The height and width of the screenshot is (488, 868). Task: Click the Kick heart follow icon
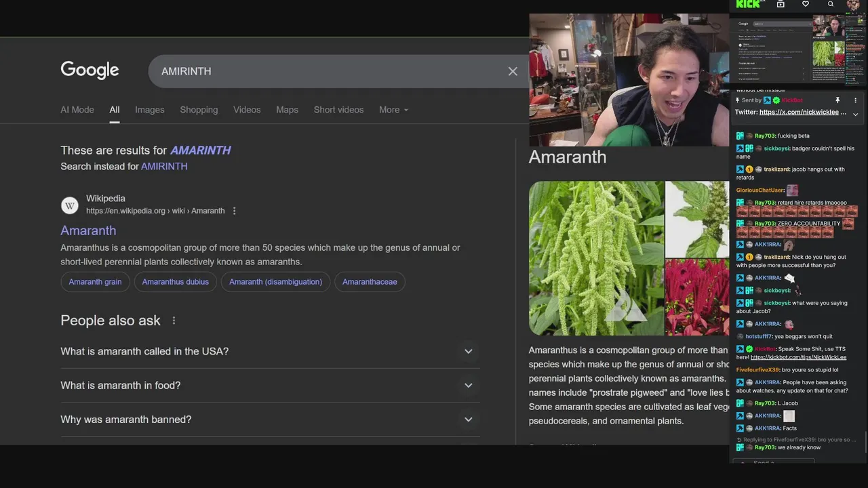point(806,4)
